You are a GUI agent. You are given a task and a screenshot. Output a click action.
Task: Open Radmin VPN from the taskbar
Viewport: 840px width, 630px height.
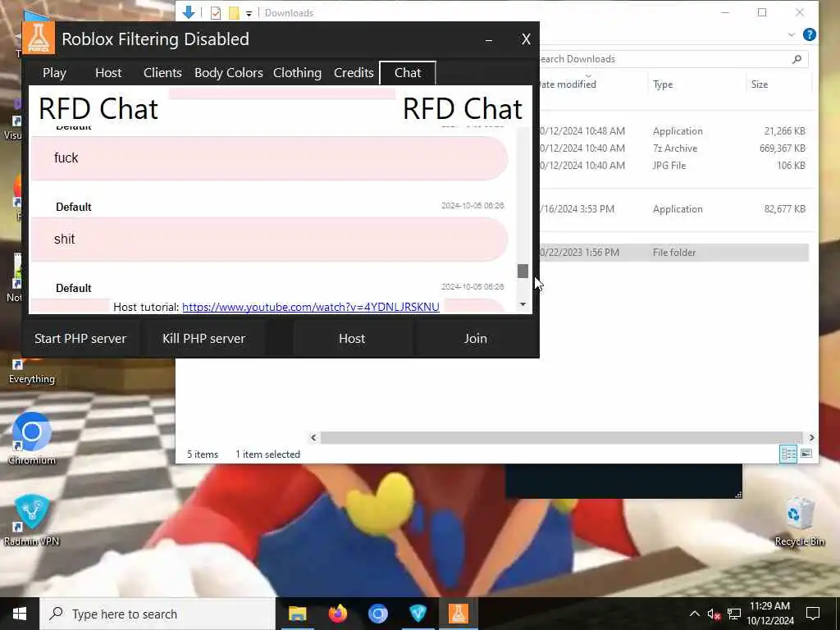418,614
